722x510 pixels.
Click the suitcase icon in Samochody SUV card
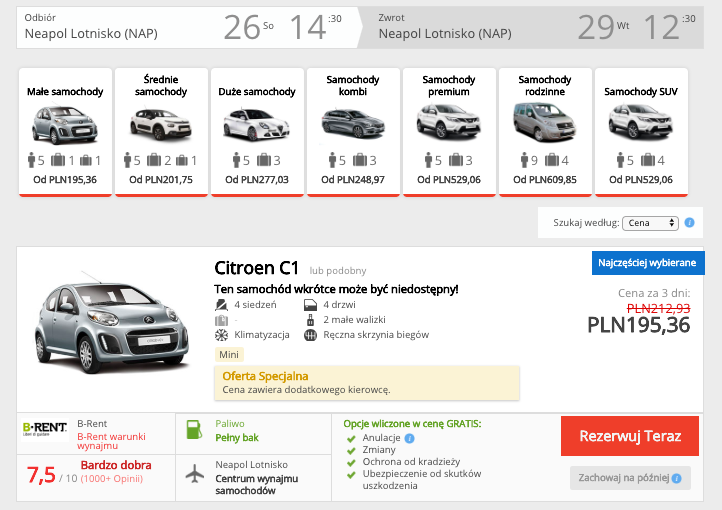coord(647,160)
